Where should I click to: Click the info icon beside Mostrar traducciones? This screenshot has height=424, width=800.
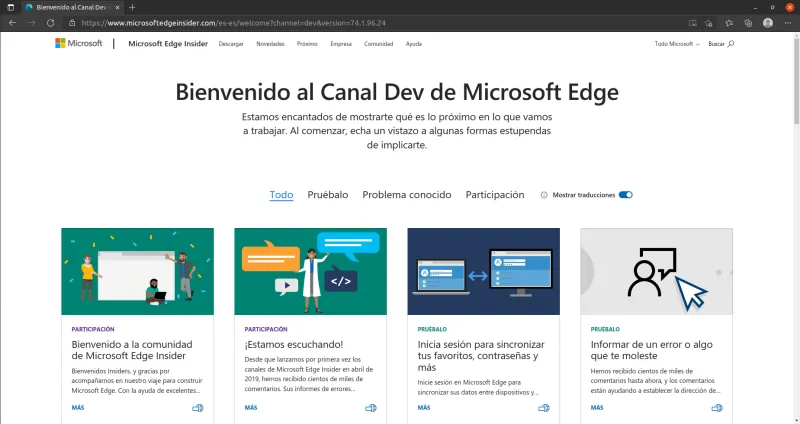click(x=544, y=195)
